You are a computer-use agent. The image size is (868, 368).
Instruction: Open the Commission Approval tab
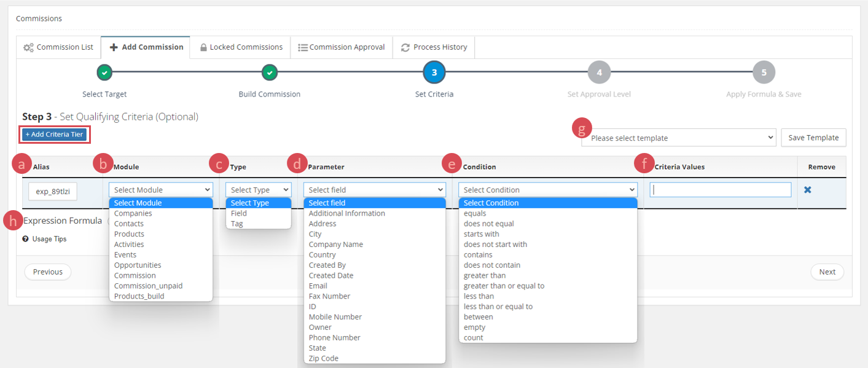pyautogui.click(x=341, y=47)
